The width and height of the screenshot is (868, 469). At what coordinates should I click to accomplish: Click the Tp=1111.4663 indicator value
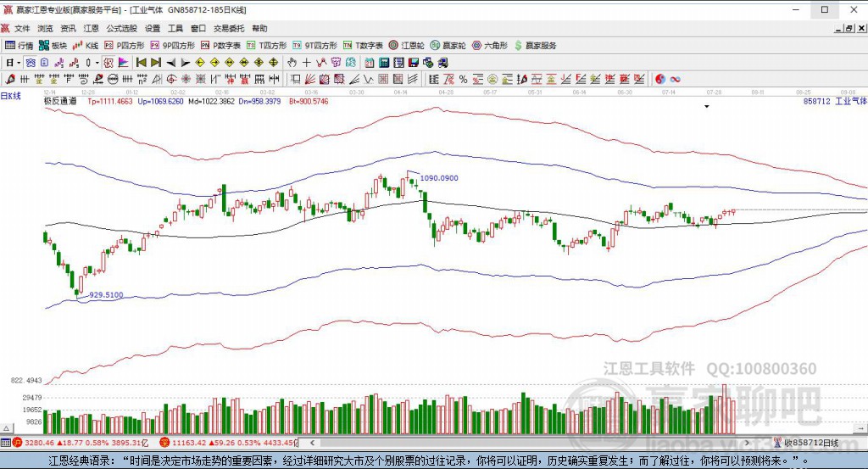[x=110, y=101]
